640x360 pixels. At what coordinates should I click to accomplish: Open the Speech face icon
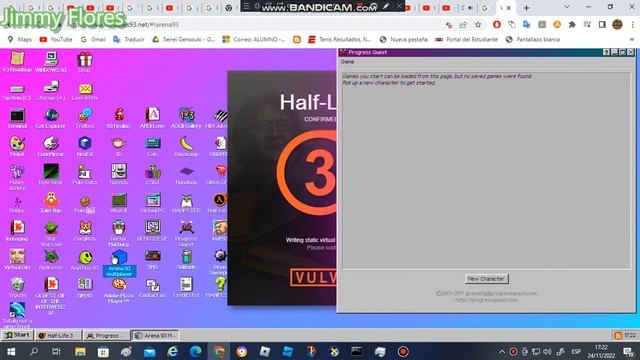[x=119, y=175]
